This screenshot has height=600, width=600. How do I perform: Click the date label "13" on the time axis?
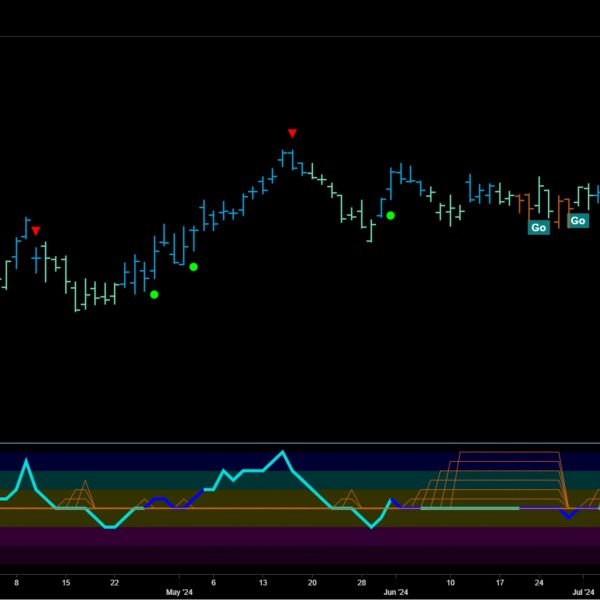(x=263, y=583)
